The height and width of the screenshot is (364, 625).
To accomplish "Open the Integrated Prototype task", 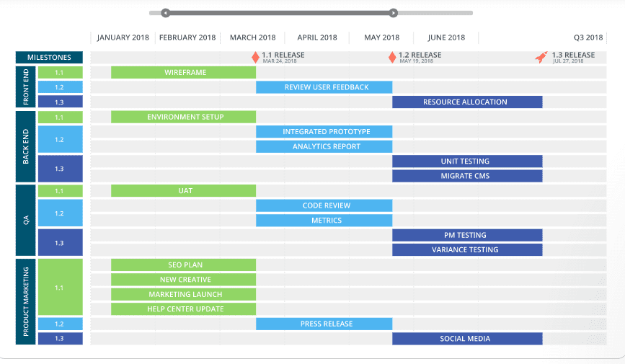I will tap(324, 132).
